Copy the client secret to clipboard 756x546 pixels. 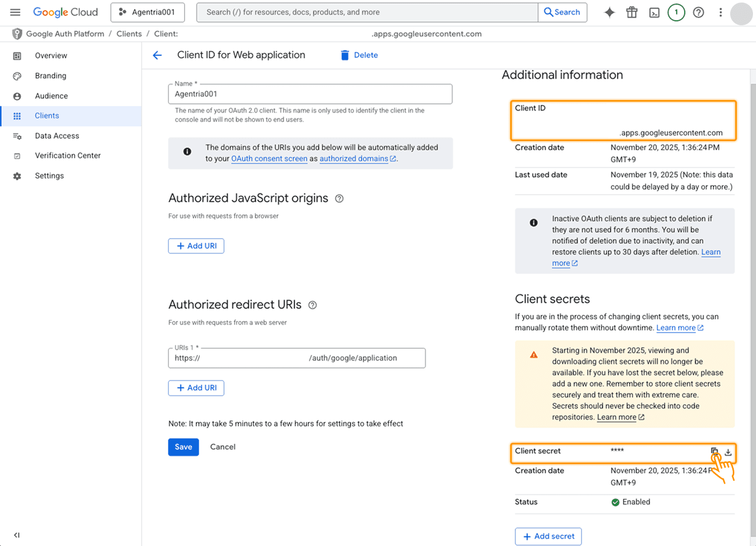[x=714, y=451]
